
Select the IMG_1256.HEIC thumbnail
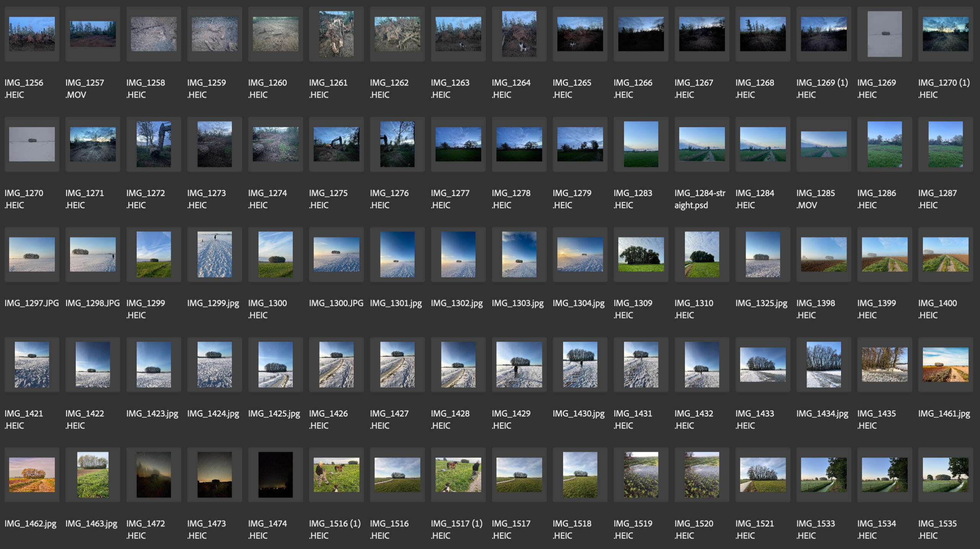click(32, 34)
